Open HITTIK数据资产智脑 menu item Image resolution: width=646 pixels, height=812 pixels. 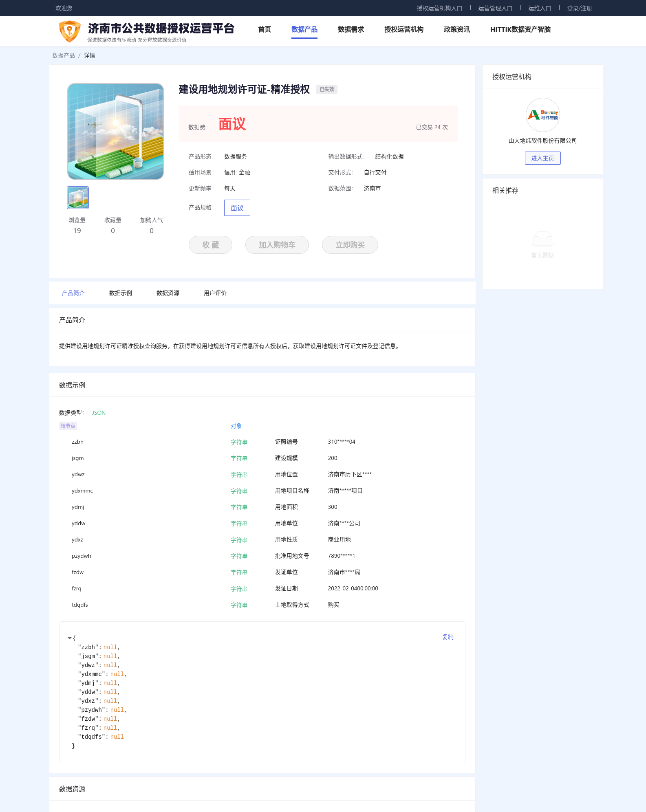tap(520, 29)
